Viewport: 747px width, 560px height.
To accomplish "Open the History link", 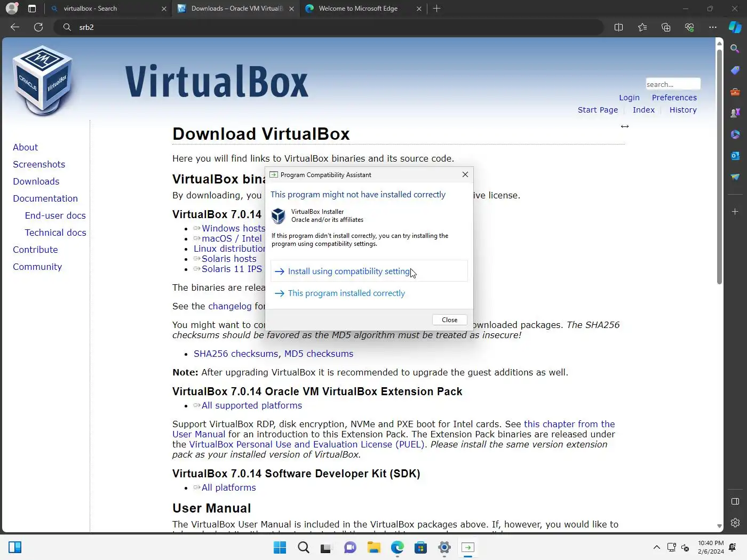I will (x=683, y=110).
